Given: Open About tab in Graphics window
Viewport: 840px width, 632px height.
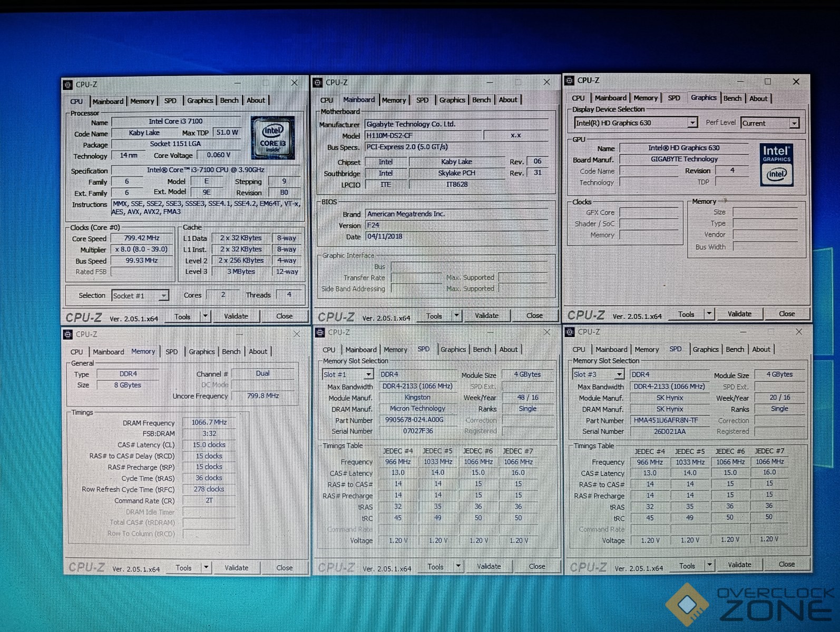Looking at the screenshot, I should click(x=758, y=98).
